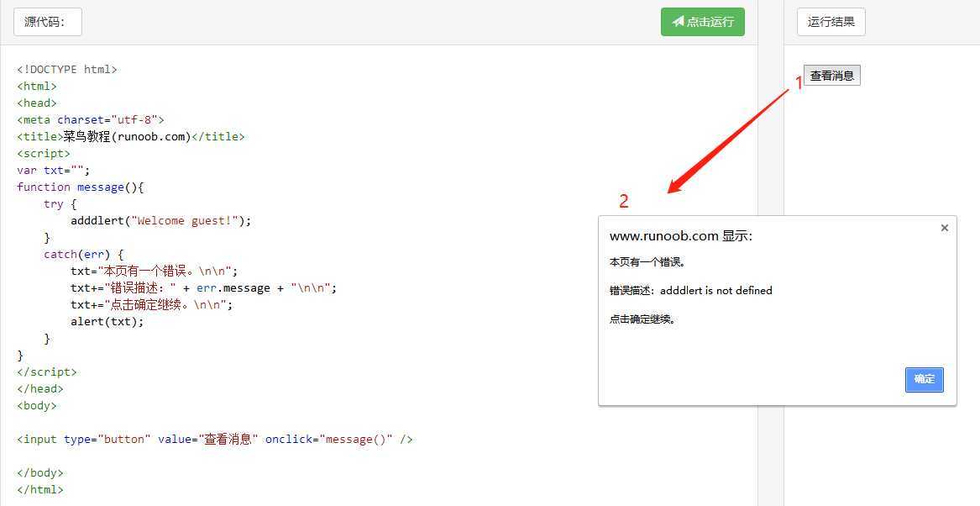Click the 查看消息 button in result pane

tap(832, 76)
